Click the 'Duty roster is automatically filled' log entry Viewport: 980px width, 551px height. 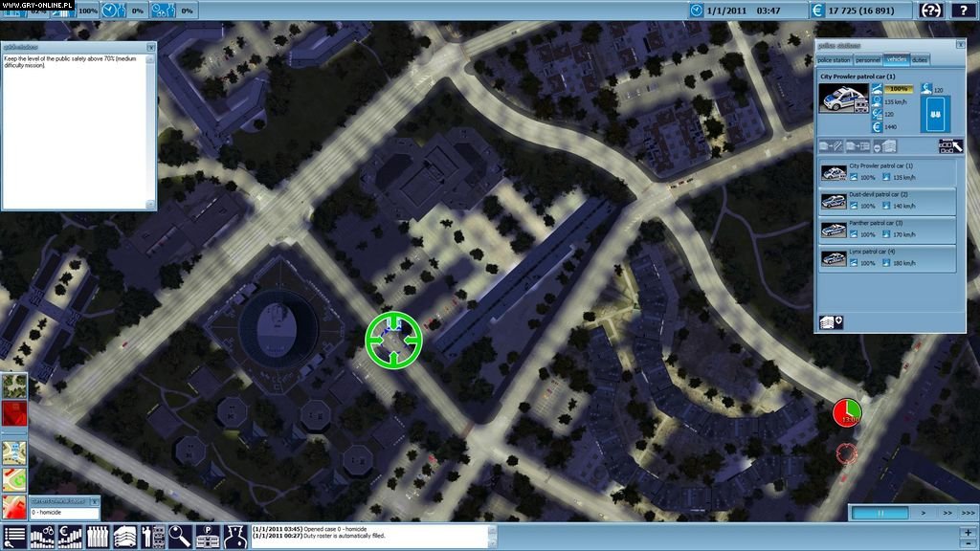click(x=319, y=536)
